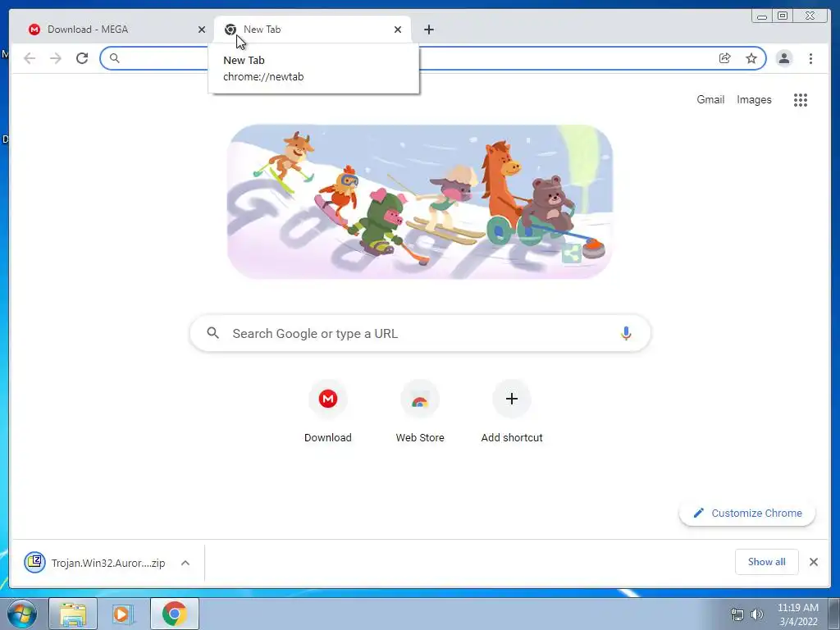Launch Windows Media Player from taskbar
Image resolution: width=840 pixels, height=630 pixels.
click(123, 614)
